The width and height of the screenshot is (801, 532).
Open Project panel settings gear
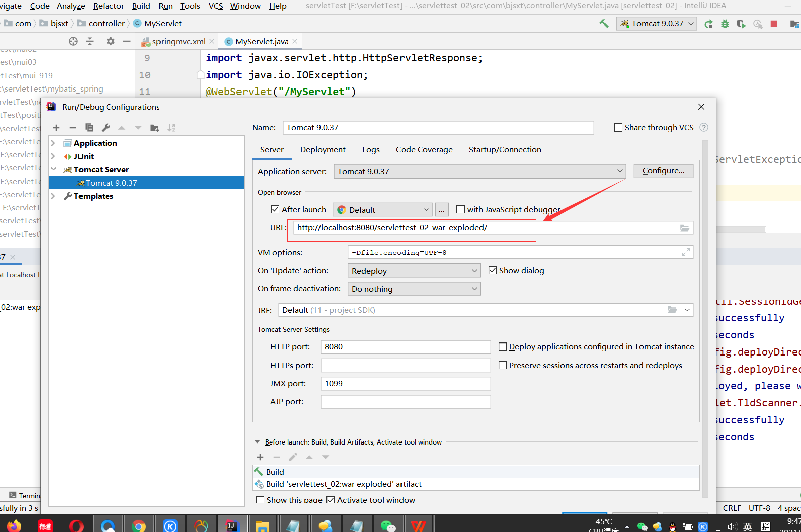pyautogui.click(x=111, y=41)
